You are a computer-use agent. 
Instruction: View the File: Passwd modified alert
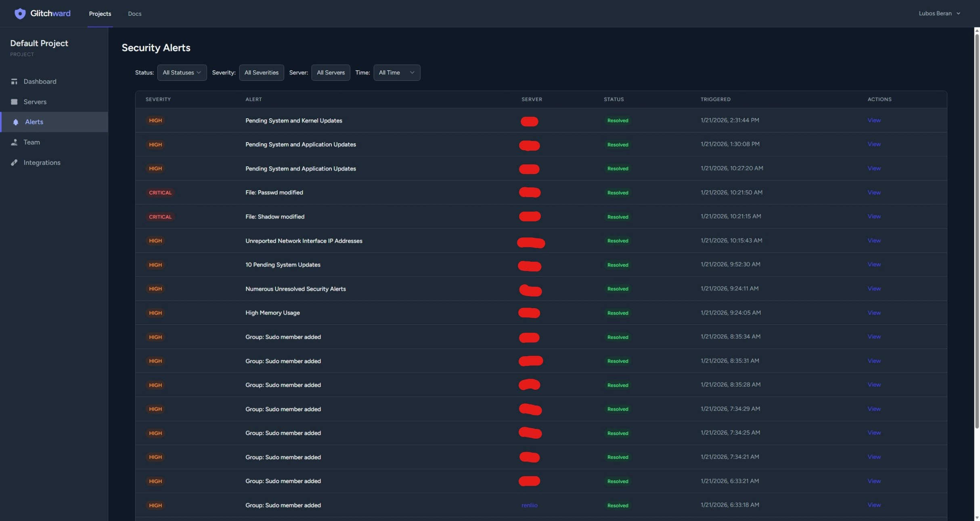874,193
